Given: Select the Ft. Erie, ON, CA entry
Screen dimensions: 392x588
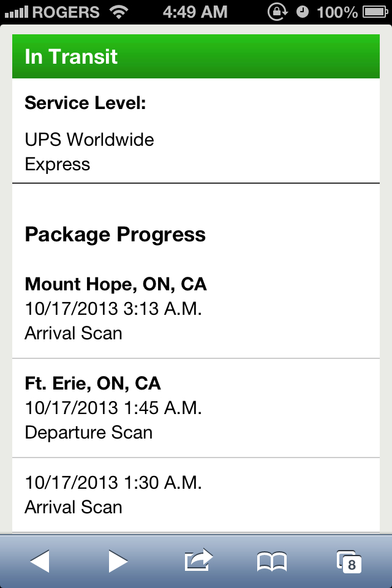Looking at the screenshot, I should tap(92, 383).
